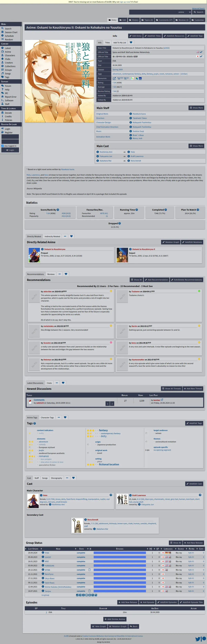Image resolution: width=207 pixels, height=644 pixels.
Task: Switch to the History tab
Action: (x=134, y=20)
